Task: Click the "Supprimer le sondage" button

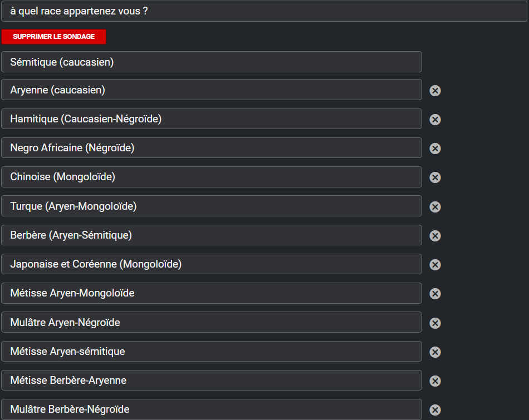Action: coord(53,37)
